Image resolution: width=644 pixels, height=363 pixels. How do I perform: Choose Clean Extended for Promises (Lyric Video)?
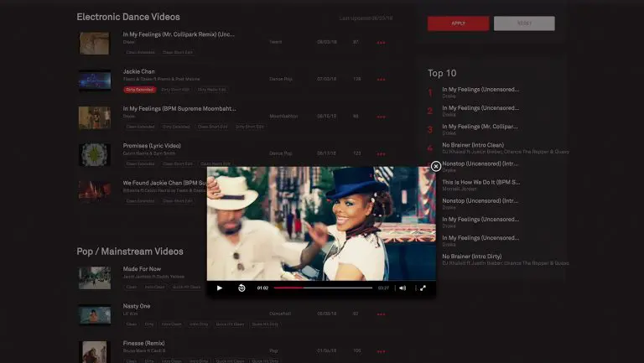click(x=140, y=163)
